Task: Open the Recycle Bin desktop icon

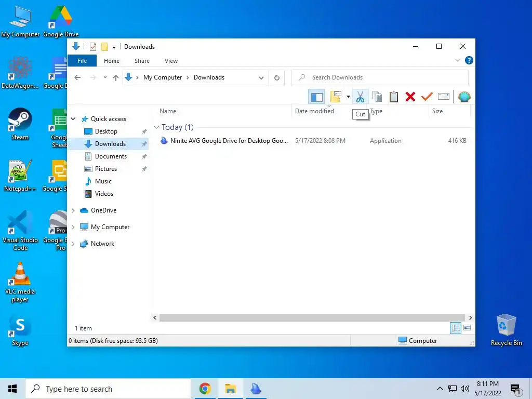Action: 506,329
